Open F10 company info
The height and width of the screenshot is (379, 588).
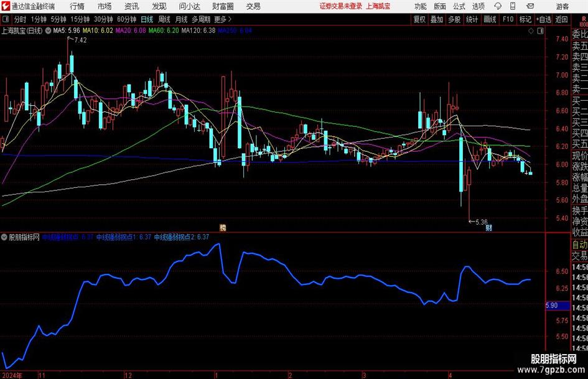(508, 19)
